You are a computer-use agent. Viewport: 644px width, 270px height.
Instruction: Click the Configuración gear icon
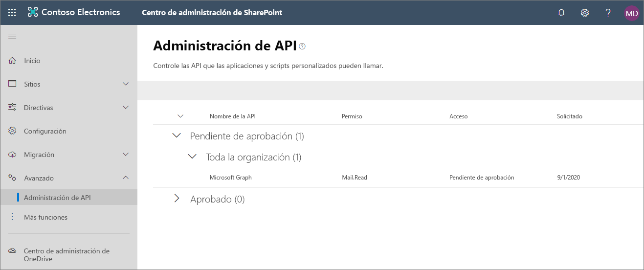pos(13,131)
